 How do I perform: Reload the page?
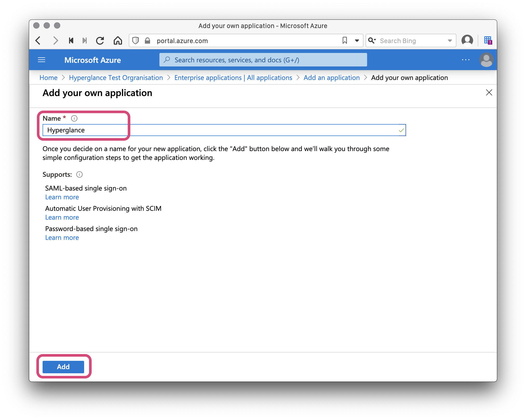[100, 40]
